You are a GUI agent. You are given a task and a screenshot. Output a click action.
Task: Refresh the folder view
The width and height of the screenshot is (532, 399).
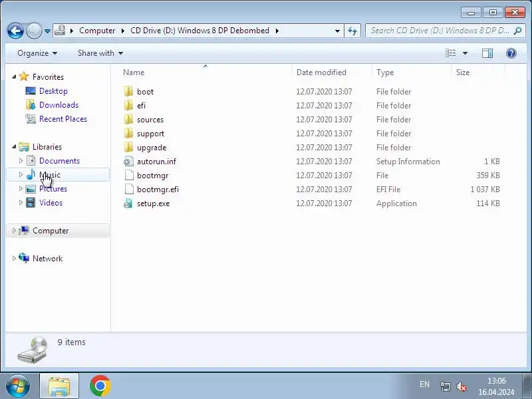click(352, 31)
